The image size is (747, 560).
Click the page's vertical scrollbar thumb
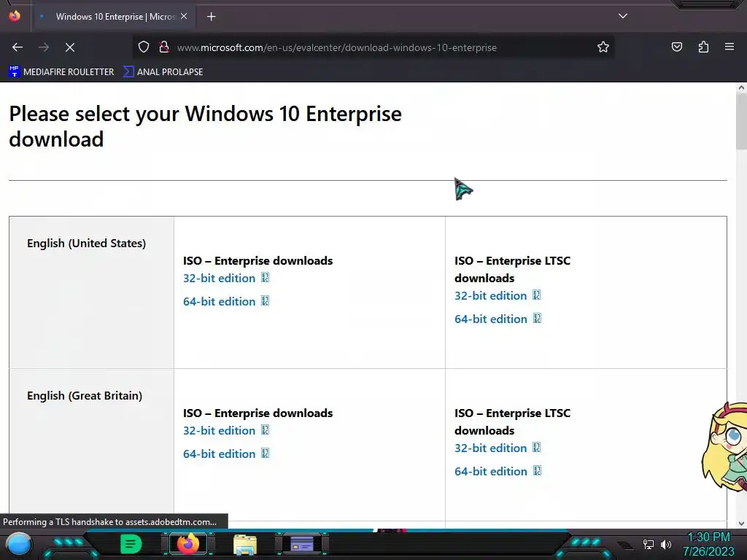tap(741, 122)
